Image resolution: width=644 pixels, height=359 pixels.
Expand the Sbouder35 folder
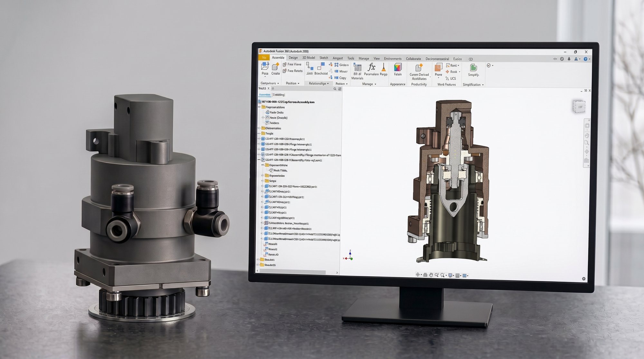(258, 265)
